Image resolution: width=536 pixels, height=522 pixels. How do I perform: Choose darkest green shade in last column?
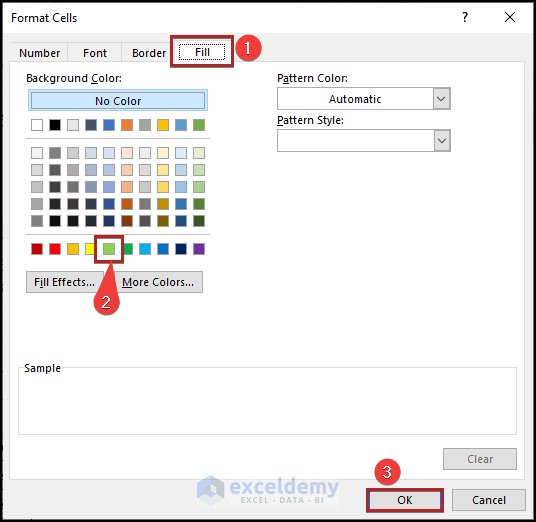(199, 221)
